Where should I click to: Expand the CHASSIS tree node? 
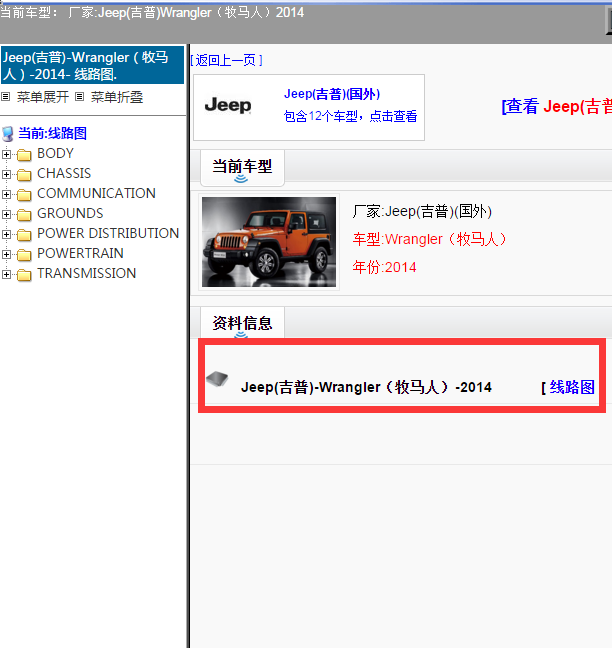6,174
